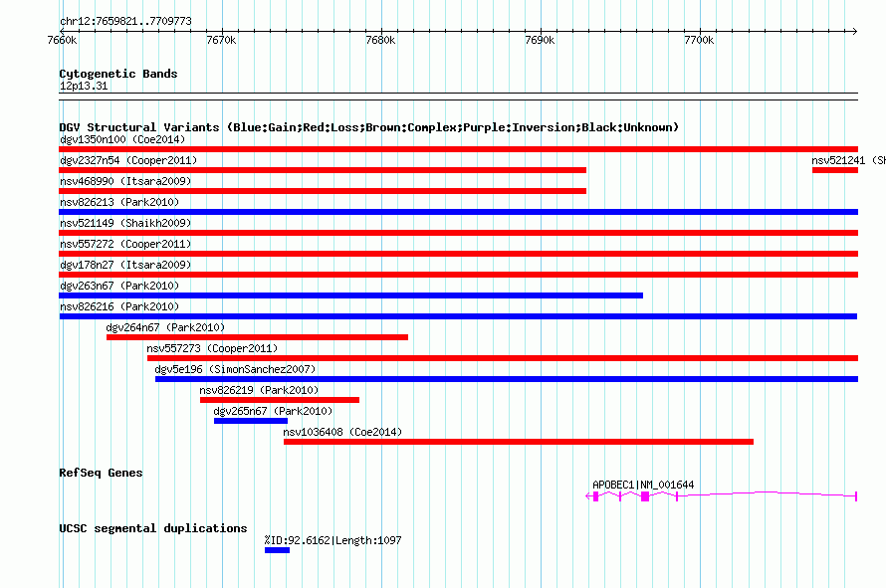Image resolution: width=886 pixels, height=588 pixels.
Task: Select variant nsv521149 (Shaikh2009) label
Action: [125, 223]
